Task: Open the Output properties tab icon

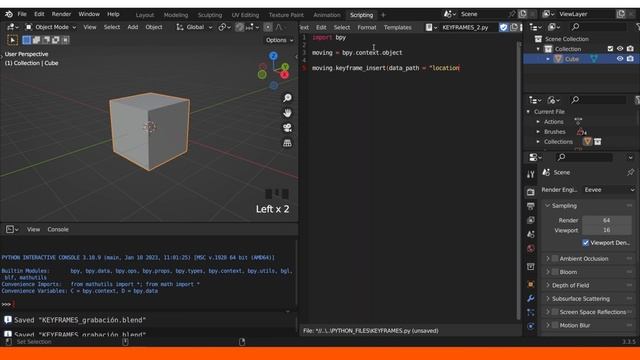Action: 531,206
